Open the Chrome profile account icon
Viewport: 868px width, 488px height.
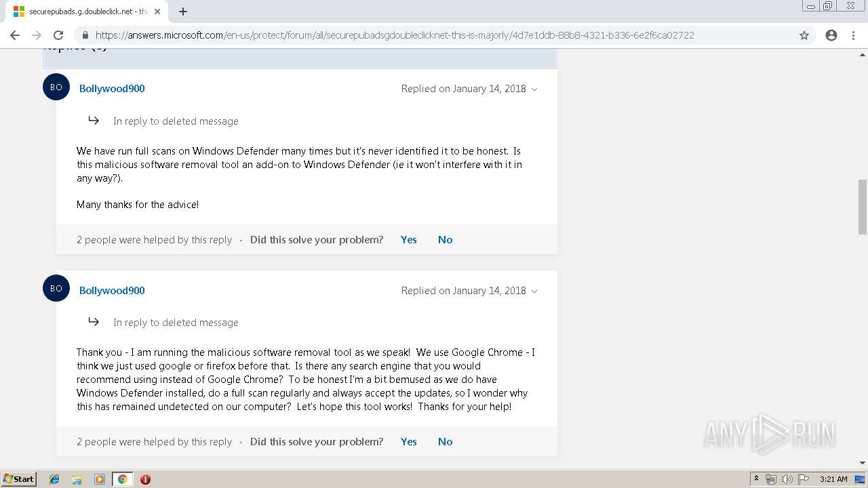(831, 35)
